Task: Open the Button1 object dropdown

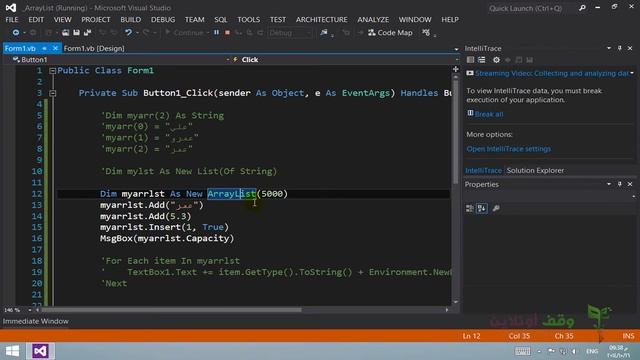Action: (228, 60)
